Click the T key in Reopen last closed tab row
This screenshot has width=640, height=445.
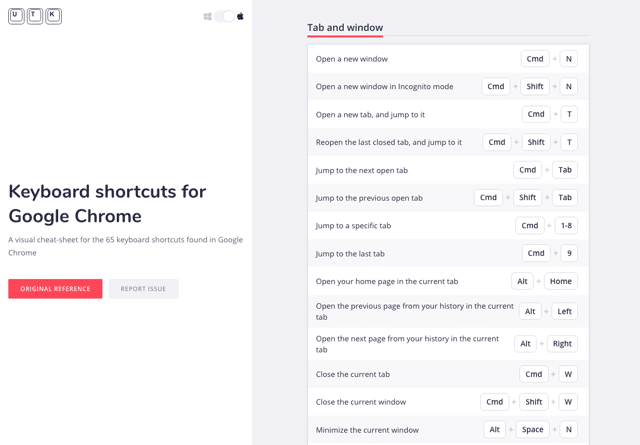[x=569, y=142]
